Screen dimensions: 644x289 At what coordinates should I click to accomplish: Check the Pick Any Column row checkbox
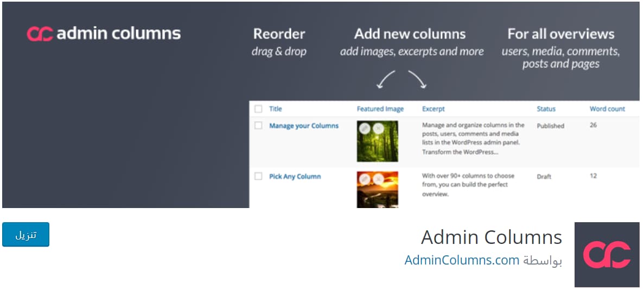(x=258, y=176)
